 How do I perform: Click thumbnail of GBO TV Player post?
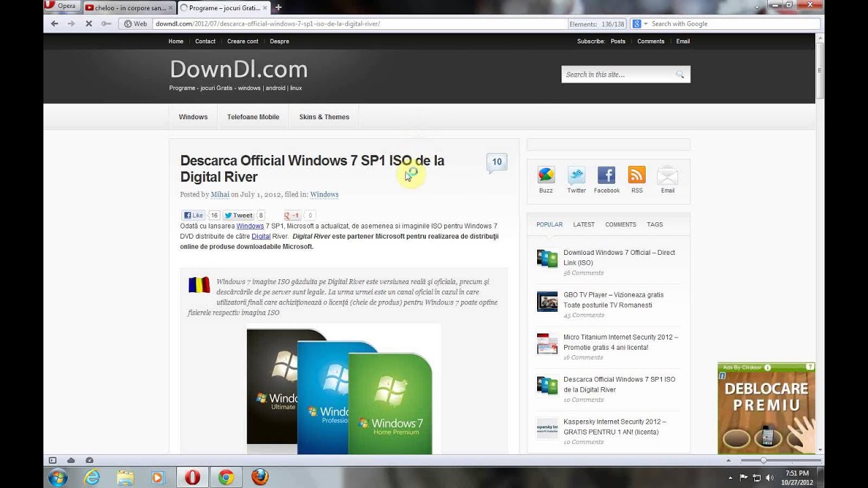click(547, 302)
